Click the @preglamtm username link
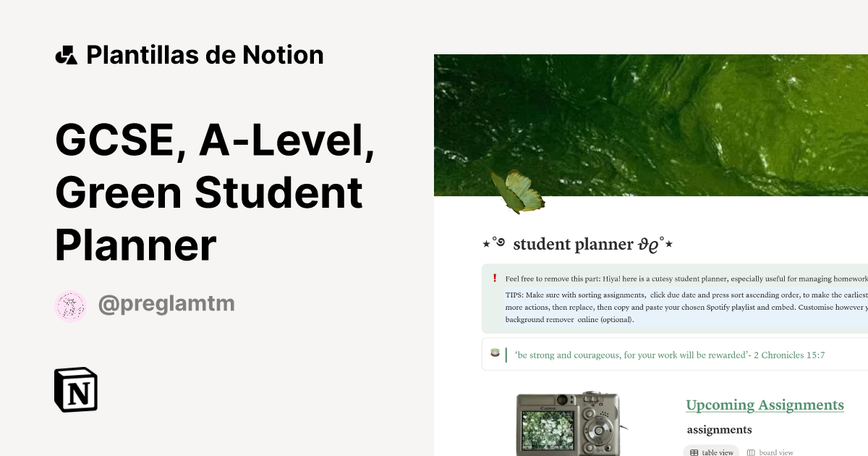Screen dimensions: 868x456 pyautogui.click(x=166, y=304)
